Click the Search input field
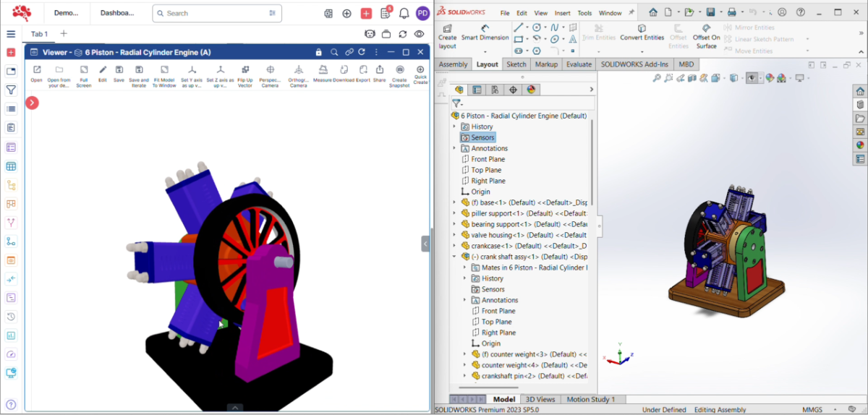The height and width of the screenshot is (415, 868). 215,13
